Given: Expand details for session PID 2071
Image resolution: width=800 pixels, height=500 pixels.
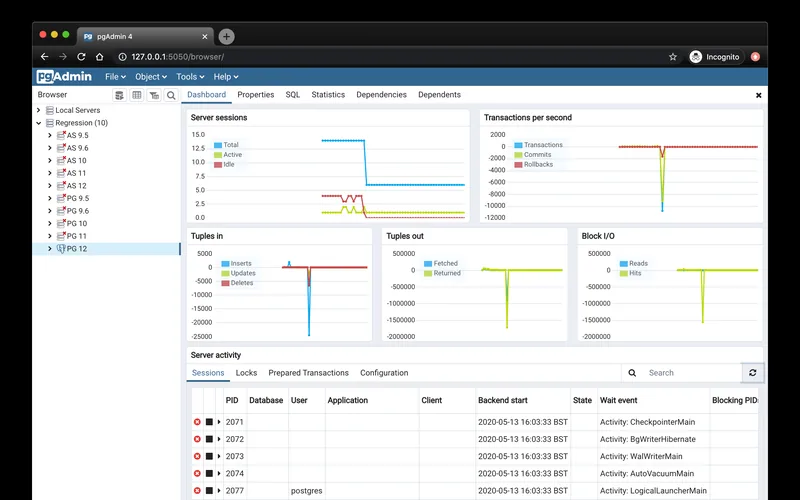Looking at the screenshot, I should coord(219,422).
